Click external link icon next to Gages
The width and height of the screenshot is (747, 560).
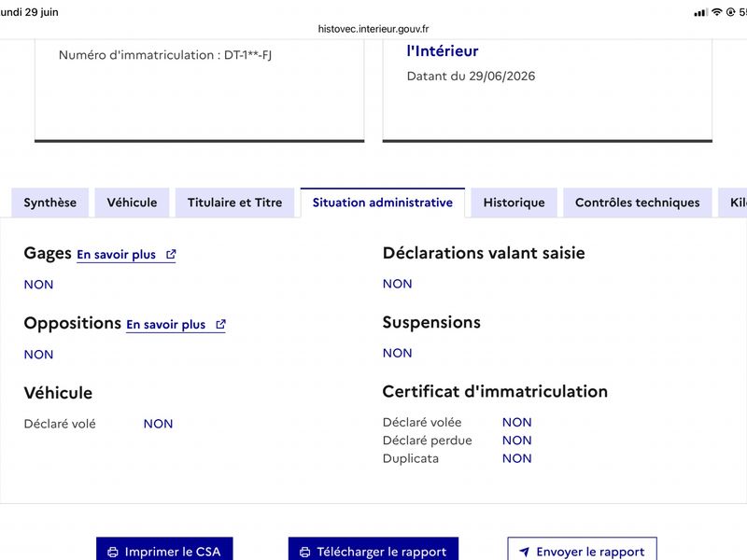coord(171,254)
